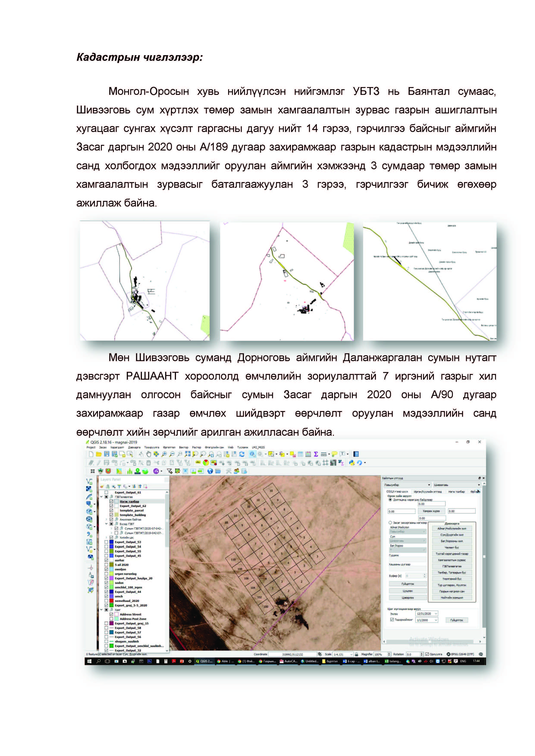Click the filter legend funnel icon in Layers Panel

[119, 486]
